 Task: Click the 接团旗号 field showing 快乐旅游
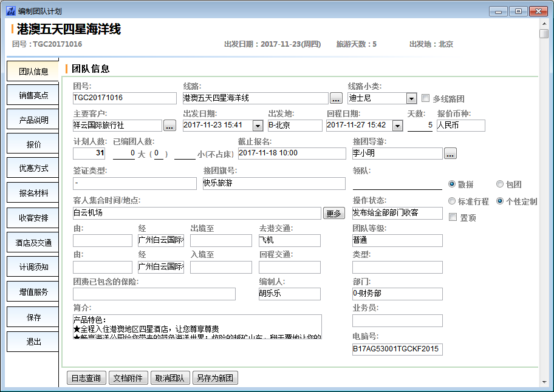pos(274,183)
